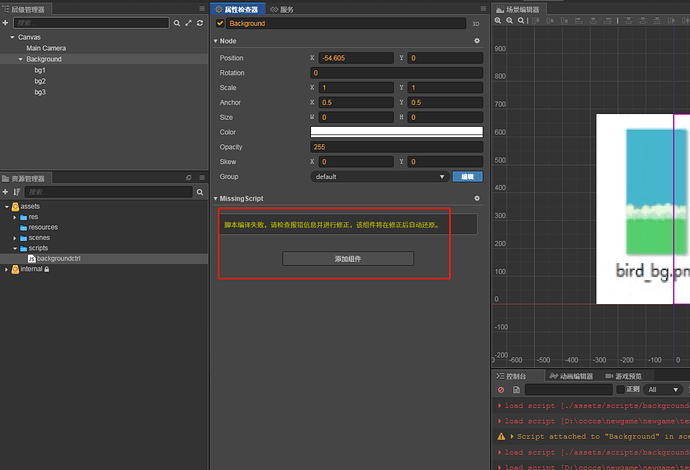Screen dimensions: 690x470
Task: Align selected nodes to left edge
Action: pos(579,20)
